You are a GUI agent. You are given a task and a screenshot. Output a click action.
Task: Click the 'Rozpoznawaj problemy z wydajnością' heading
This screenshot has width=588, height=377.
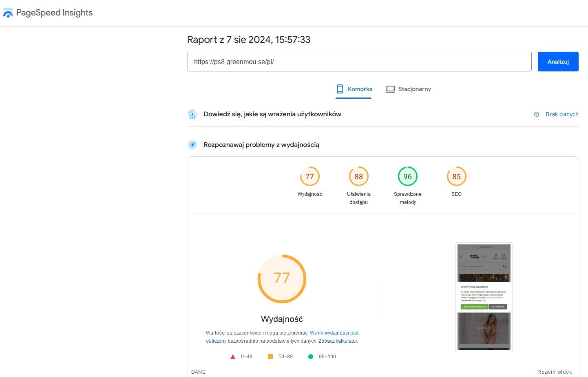tap(261, 144)
